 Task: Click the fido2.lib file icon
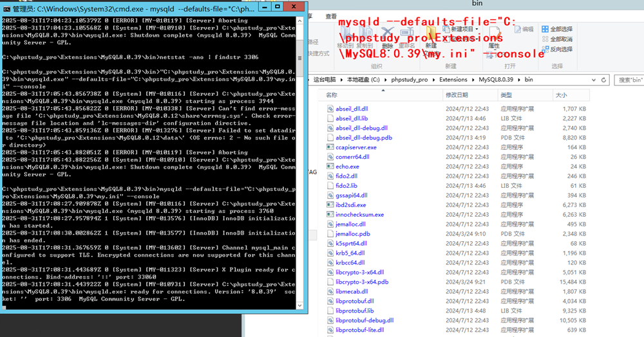[330, 185]
